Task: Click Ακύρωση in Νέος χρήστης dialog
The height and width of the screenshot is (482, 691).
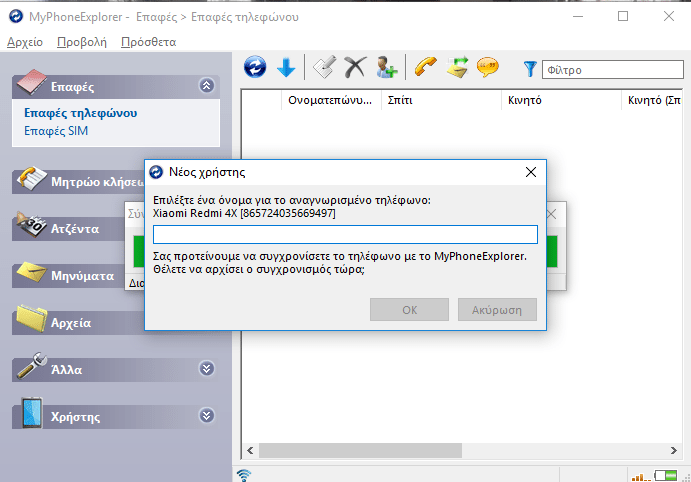Action: point(497,310)
